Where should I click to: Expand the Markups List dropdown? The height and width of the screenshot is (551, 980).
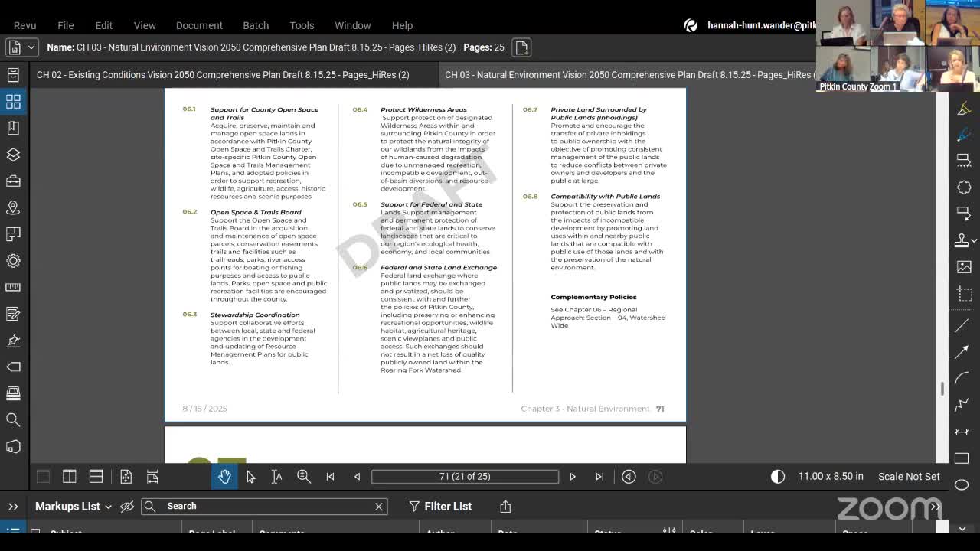pos(109,507)
